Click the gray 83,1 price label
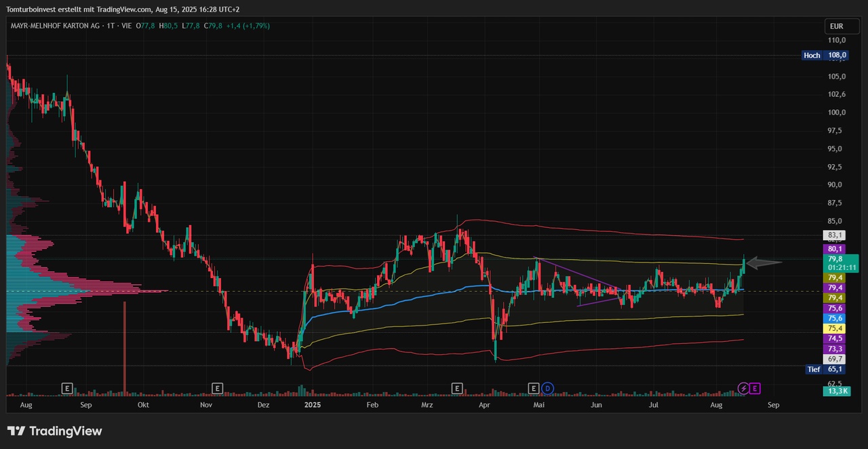Viewport: 868px width, 449px height. [835, 235]
